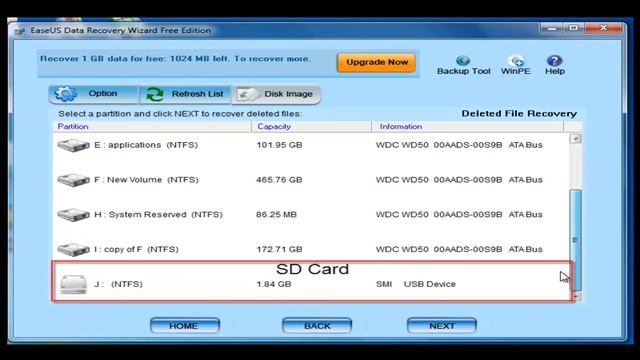Select "H : System Reserved (NTFS)" partition text

tap(158, 214)
